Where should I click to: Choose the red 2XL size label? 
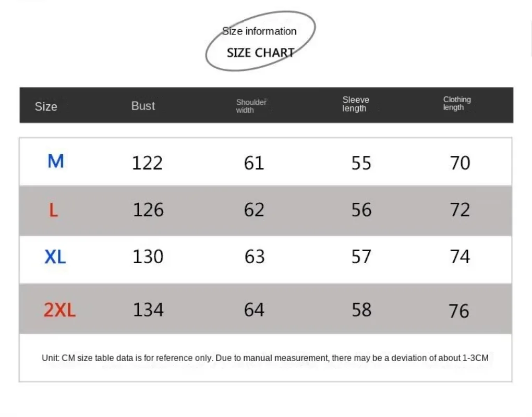click(x=59, y=311)
